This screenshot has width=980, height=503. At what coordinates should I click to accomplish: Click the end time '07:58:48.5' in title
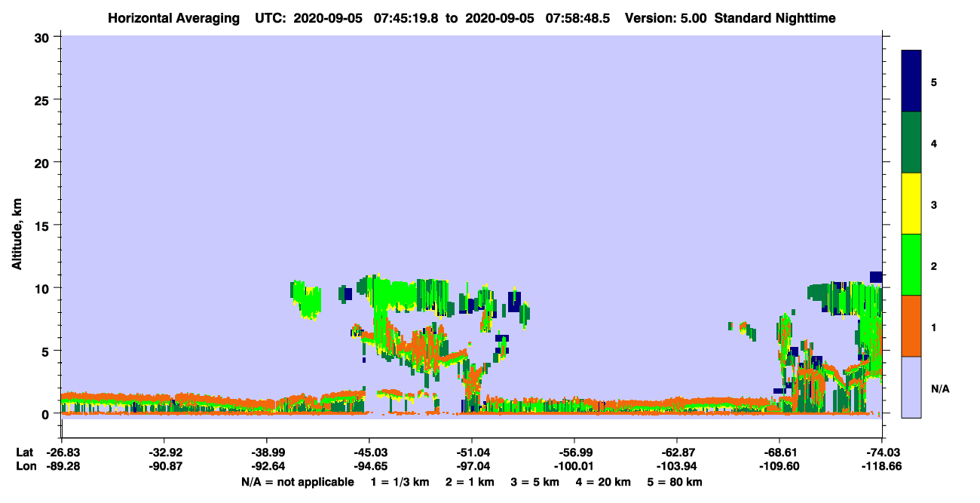(x=578, y=18)
